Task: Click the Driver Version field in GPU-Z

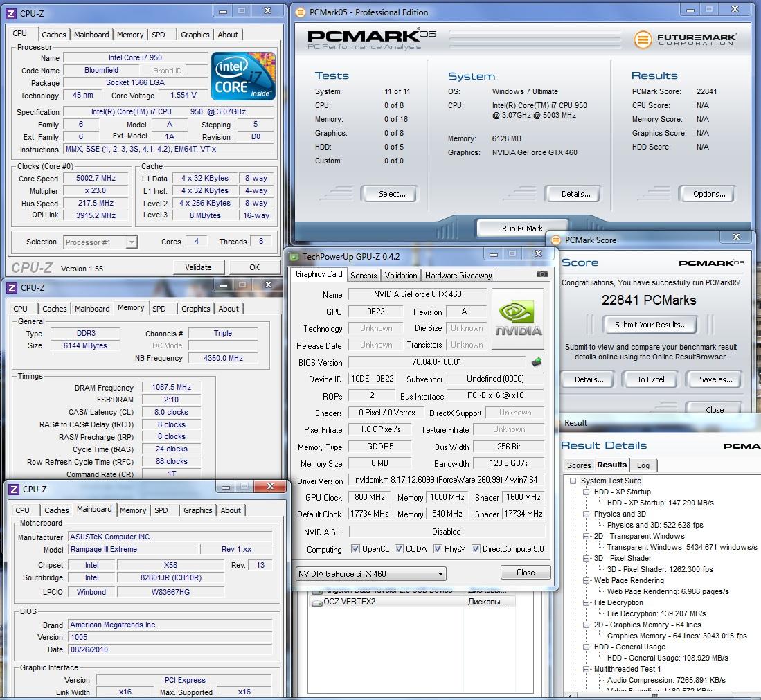Action: (446, 480)
